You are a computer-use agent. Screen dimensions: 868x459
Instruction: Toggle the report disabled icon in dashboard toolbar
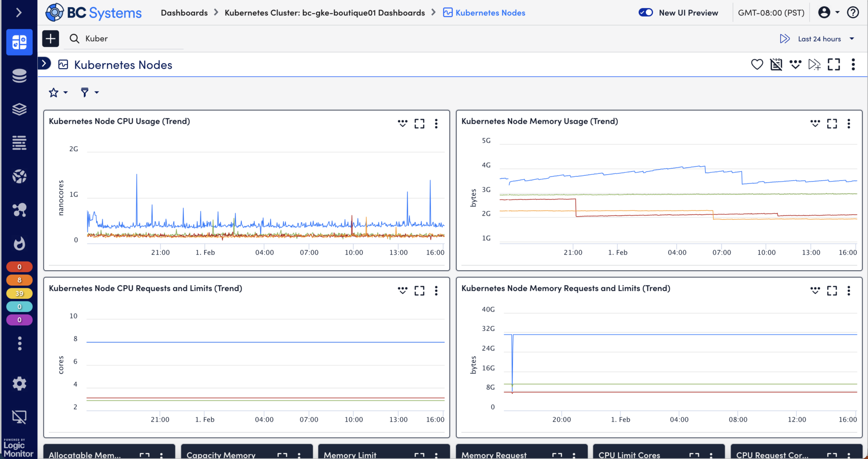pos(776,64)
